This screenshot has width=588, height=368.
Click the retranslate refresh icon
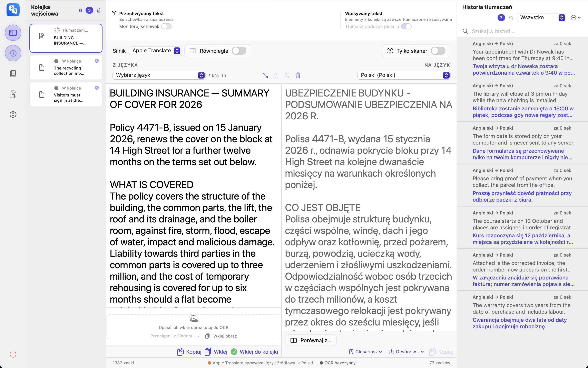point(276,75)
